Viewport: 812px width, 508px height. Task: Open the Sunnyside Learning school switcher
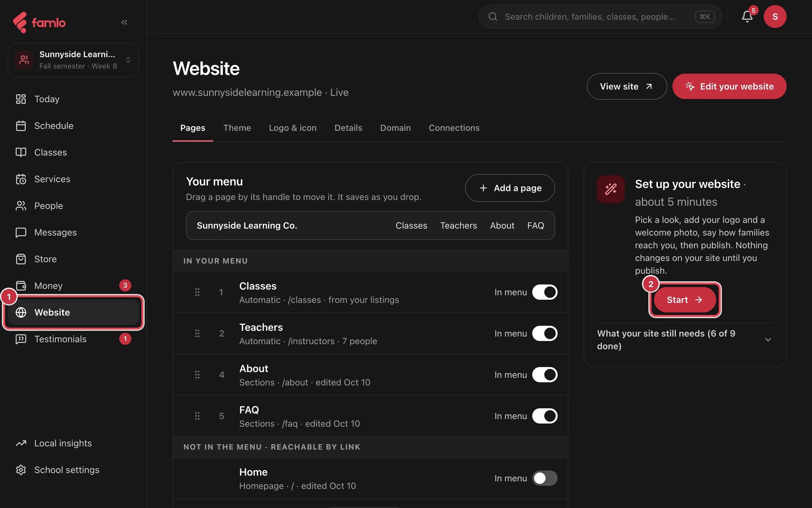73,60
